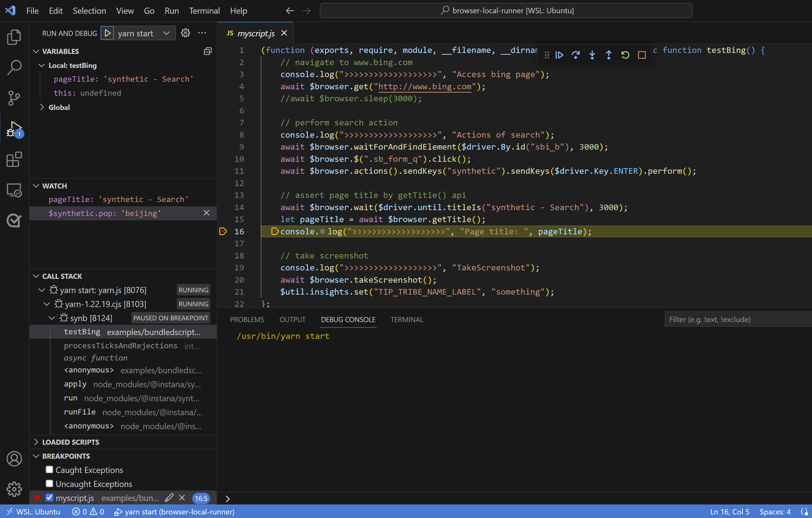The width and height of the screenshot is (812, 518).
Task: Switch to the Terminal panel tab
Action: (406, 320)
